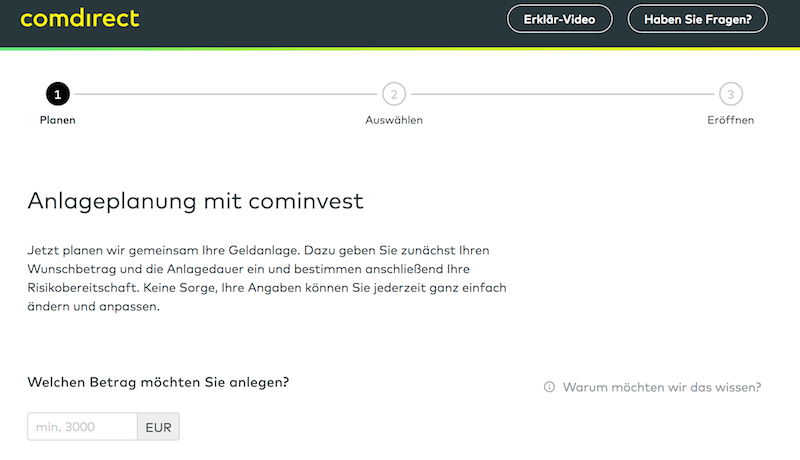This screenshot has height=460, width=800.
Task: Open the Warum möchten wir das wissen? link
Action: [662, 387]
